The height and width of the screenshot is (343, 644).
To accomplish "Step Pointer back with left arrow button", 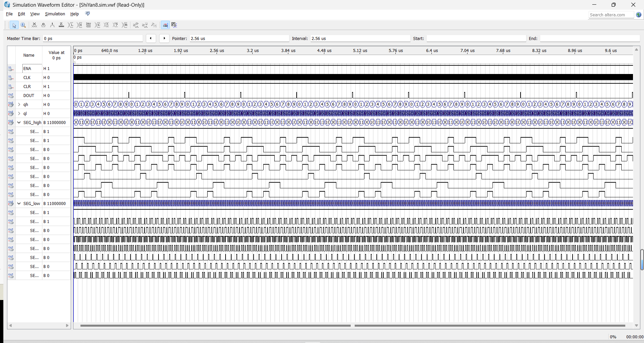I will coord(151,38).
